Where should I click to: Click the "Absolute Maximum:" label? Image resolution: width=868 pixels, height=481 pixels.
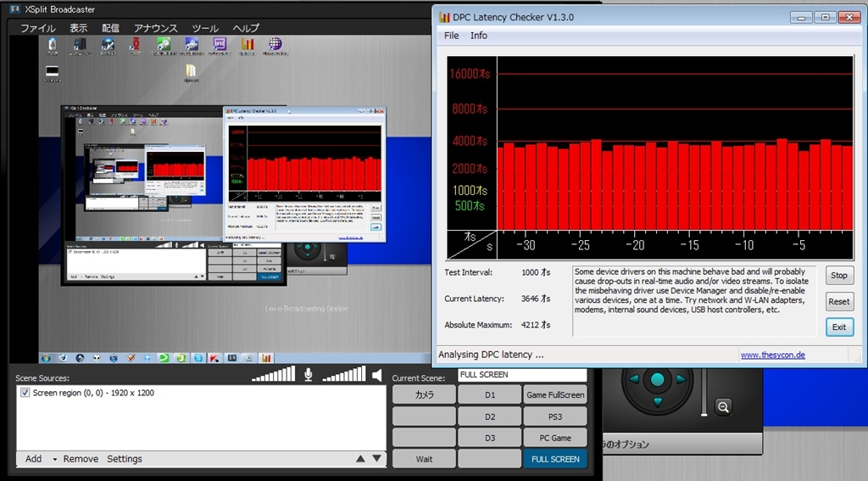point(478,325)
